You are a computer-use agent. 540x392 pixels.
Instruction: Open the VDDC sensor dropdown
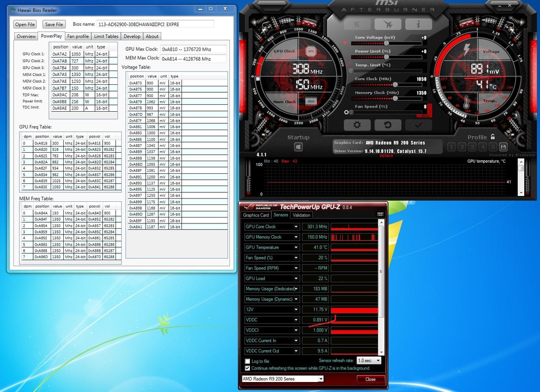pos(296,320)
